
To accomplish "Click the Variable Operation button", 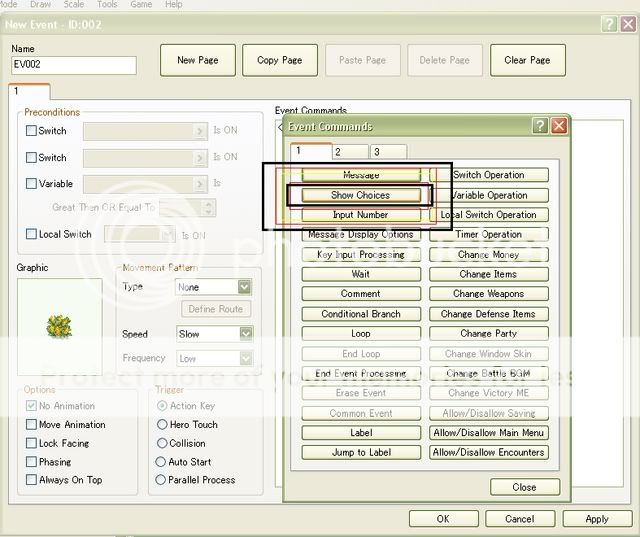I will click(489, 195).
